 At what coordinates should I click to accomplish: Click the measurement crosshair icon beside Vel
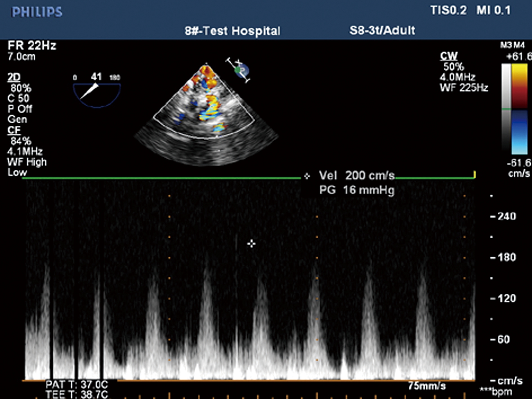click(307, 176)
